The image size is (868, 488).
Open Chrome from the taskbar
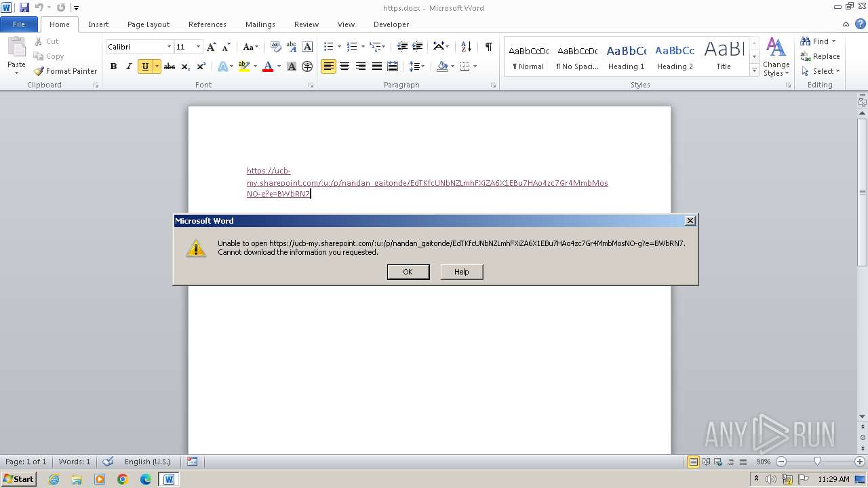(x=123, y=479)
